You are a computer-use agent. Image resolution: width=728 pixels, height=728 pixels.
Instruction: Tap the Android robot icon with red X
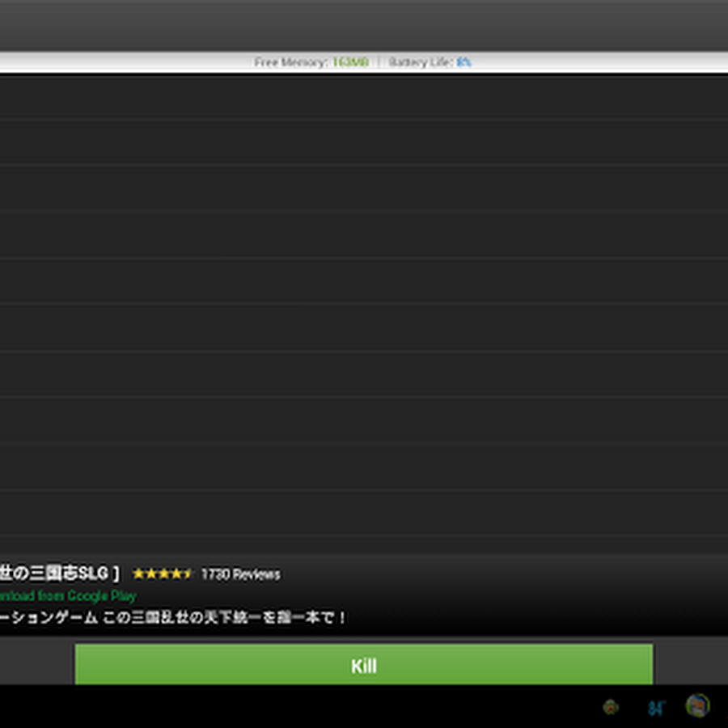click(611, 707)
